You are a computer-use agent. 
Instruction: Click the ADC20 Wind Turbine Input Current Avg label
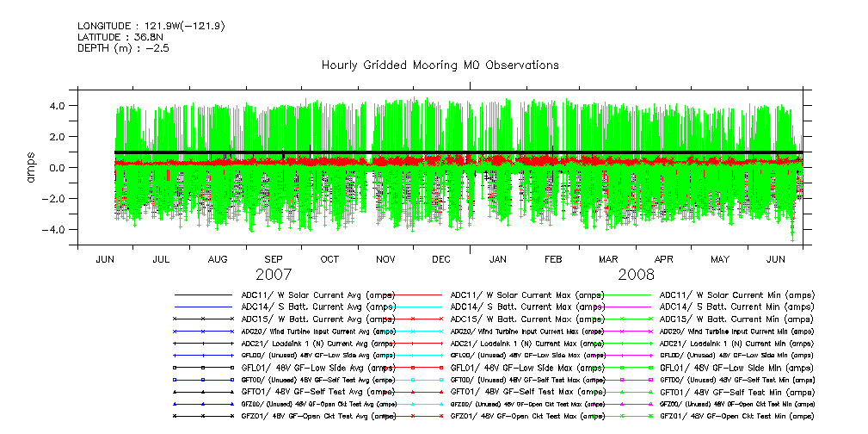[x=319, y=331]
